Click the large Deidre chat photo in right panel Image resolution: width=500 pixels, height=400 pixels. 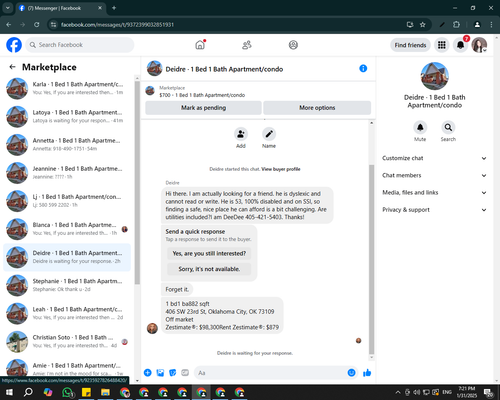click(434, 76)
